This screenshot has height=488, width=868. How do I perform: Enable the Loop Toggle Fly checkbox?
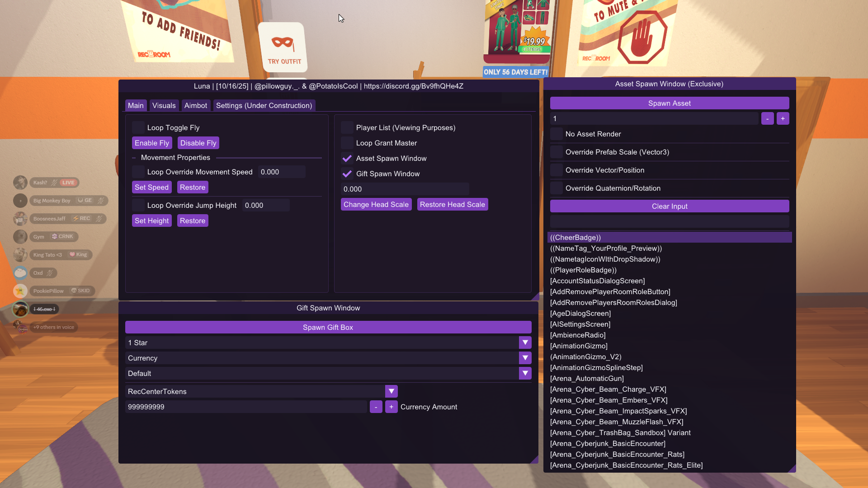138,127
